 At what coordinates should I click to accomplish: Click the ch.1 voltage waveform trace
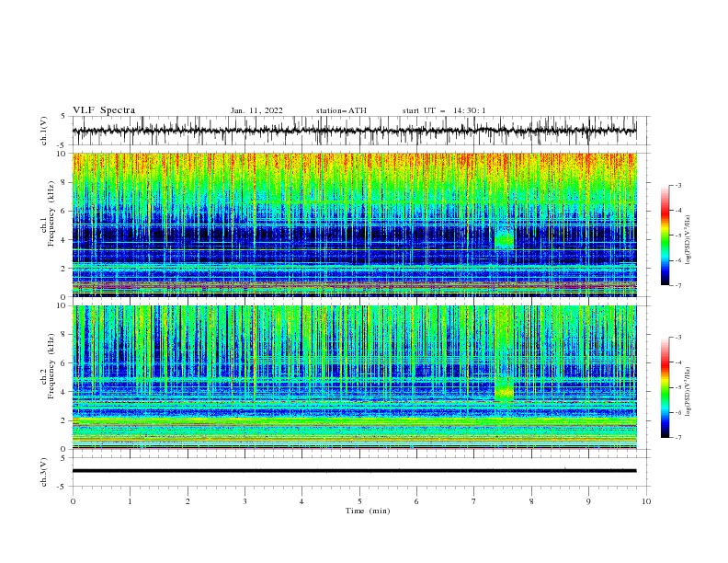coord(354,131)
